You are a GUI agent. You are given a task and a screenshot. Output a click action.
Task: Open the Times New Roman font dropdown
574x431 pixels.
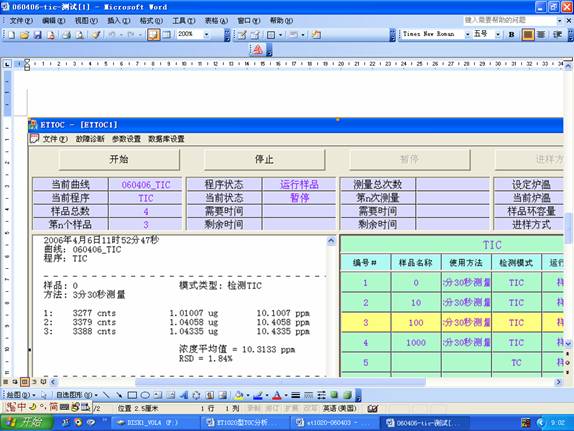467,35
